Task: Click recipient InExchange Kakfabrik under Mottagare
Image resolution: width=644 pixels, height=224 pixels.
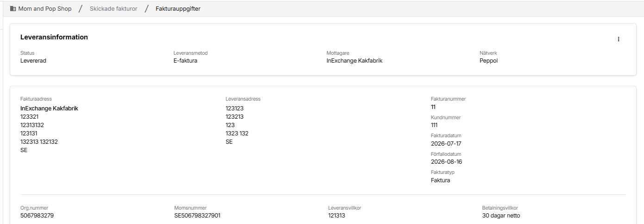Action: tap(355, 60)
